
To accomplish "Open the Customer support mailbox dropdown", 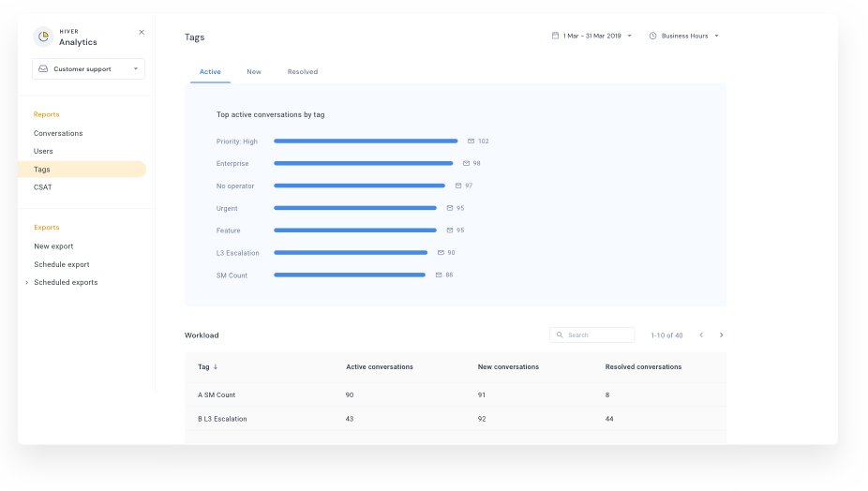I will 88,69.
